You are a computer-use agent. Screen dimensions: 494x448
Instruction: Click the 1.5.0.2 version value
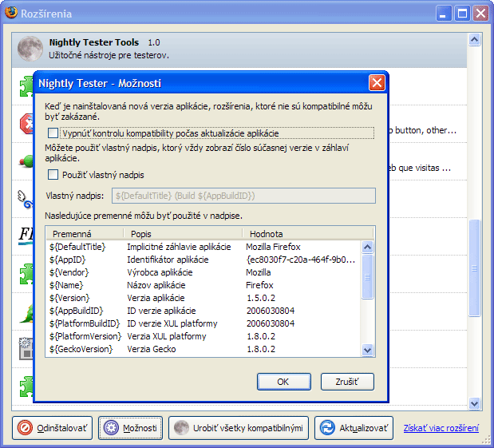pyautogui.click(x=261, y=298)
